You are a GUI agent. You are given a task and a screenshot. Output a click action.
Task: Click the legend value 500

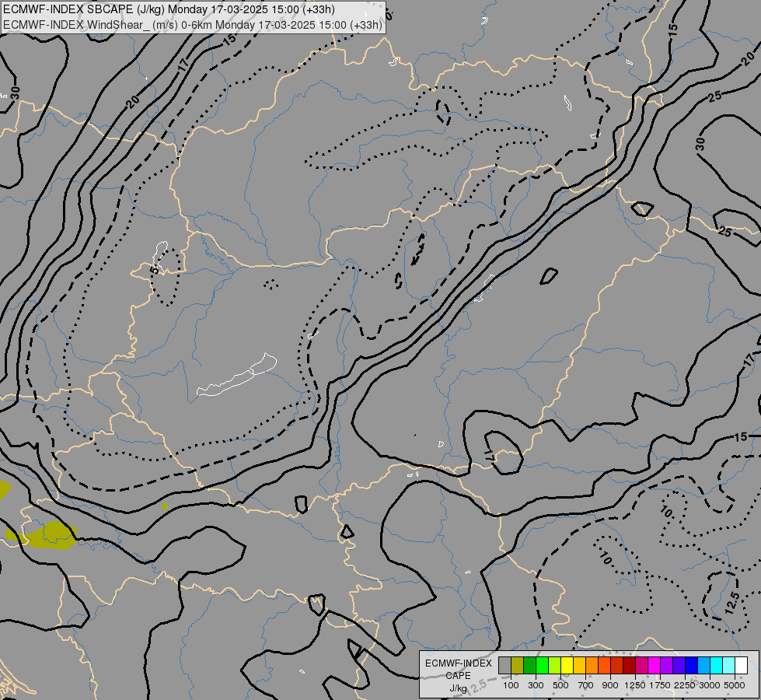560,685
